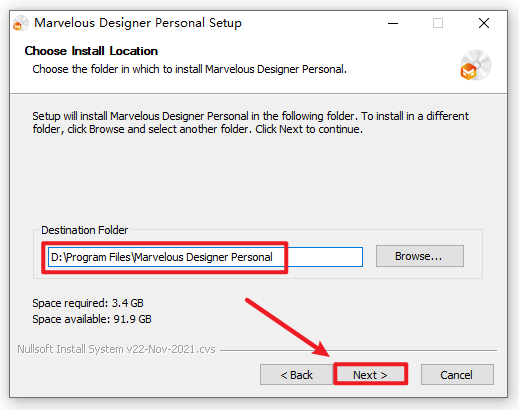Continue with the Next > button

coord(370,375)
